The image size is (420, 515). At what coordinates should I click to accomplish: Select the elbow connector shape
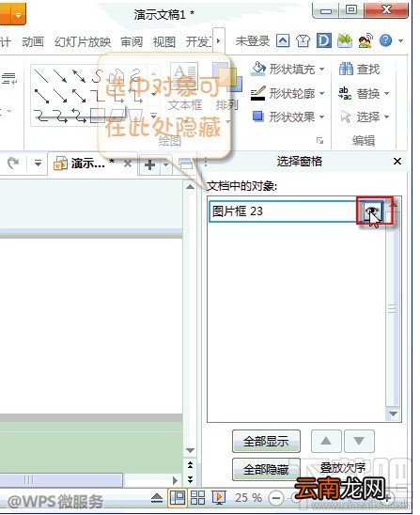[x=98, y=96]
